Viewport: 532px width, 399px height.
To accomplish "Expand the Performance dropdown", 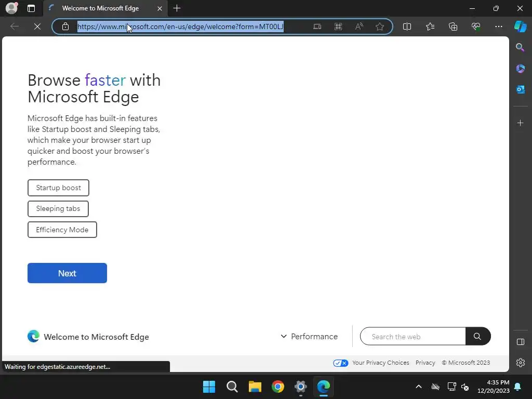I will coord(309,336).
